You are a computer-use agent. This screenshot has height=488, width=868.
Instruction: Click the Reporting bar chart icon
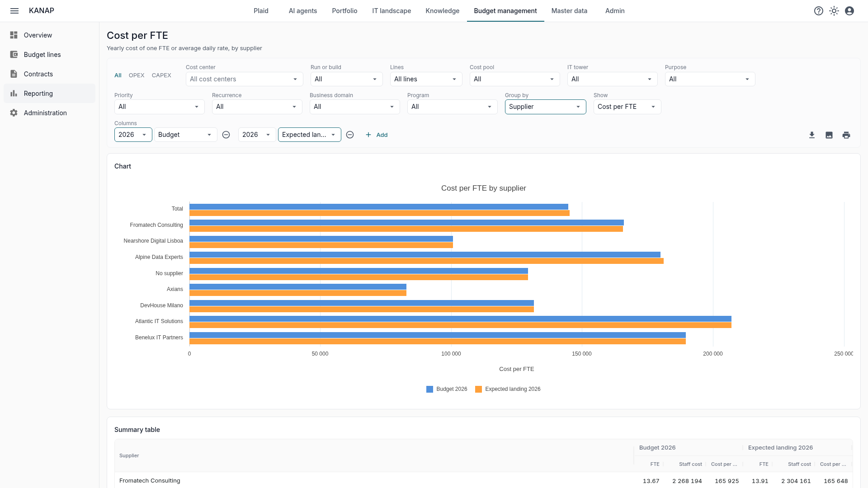[14, 94]
